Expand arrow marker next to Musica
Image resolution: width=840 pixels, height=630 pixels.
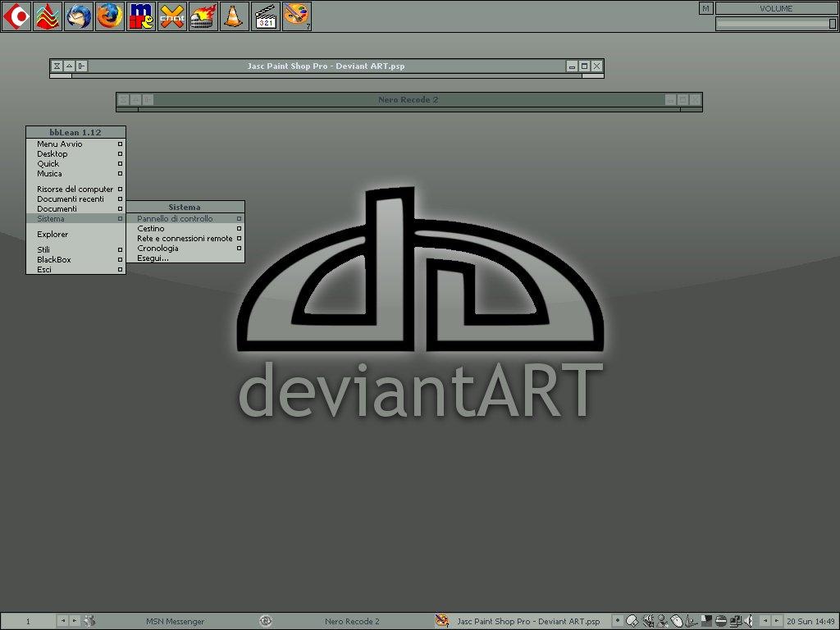tap(120, 174)
